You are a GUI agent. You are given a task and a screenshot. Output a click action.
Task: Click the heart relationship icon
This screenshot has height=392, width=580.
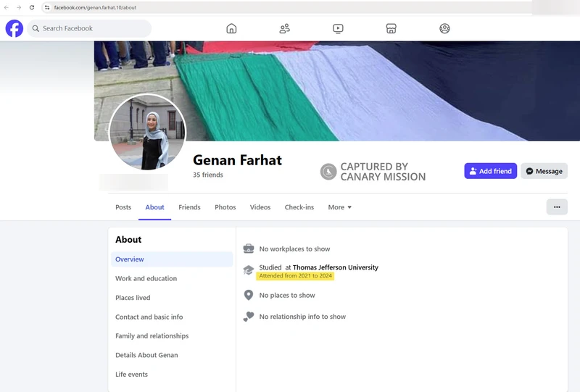[249, 317]
